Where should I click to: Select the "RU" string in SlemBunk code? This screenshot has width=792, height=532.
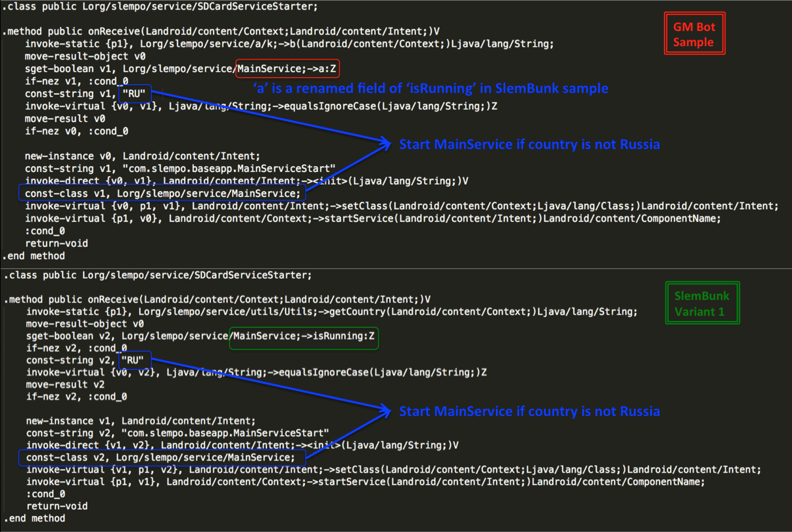pyautogui.click(x=135, y=360)
